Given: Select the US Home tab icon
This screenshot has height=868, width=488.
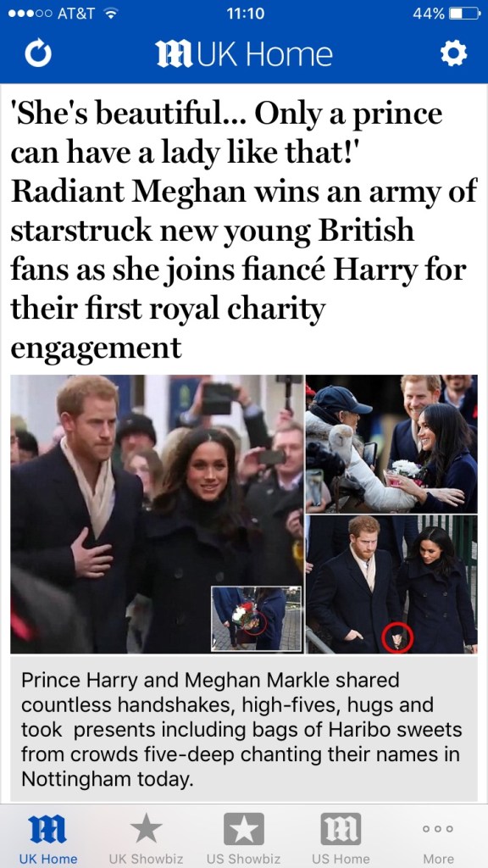Looking at the screenshot, I should pyautogui.click(x=341, y=829).
